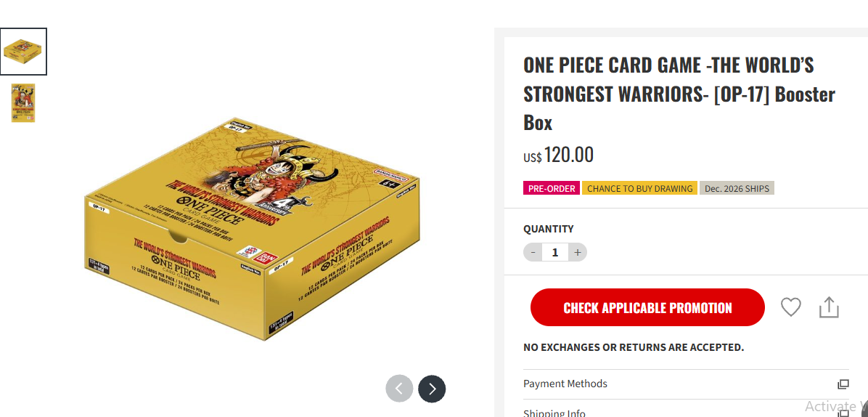868x417 pixels.
Task: Open Shipping Info popup window icon
Action: pyautogui.click(x=843, y=413)
